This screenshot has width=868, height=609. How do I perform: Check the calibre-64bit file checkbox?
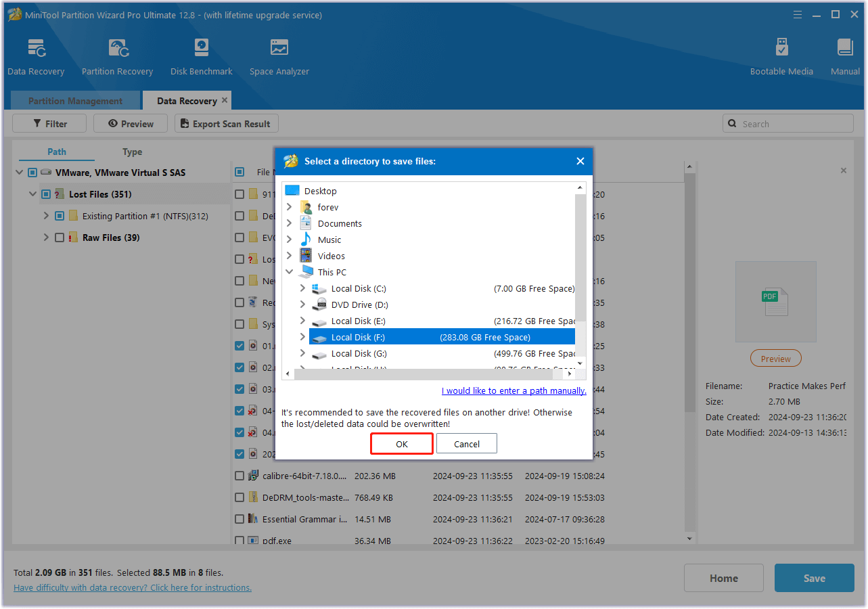(x=239, y=476)
